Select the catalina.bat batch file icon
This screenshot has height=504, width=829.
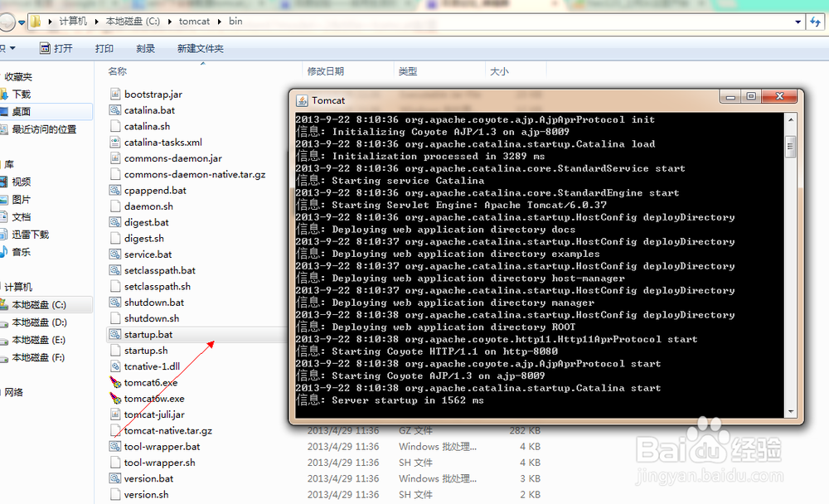click(115, 110)
